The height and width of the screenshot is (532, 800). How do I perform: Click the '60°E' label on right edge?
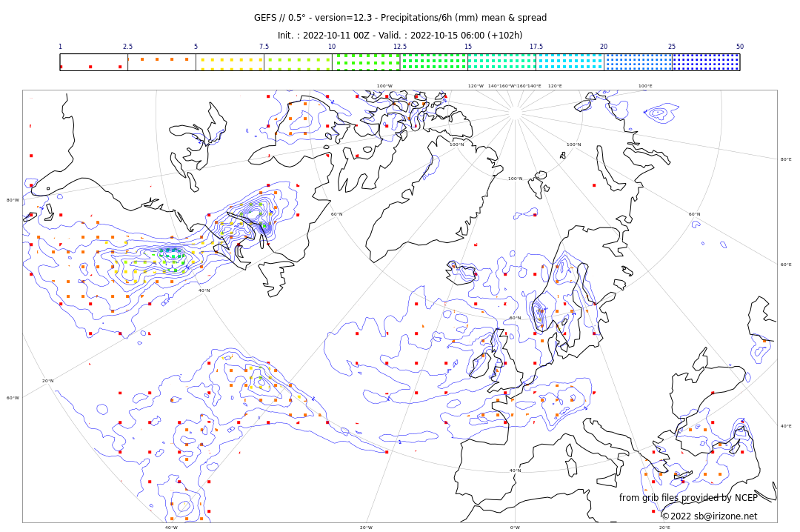coord(786,265)
